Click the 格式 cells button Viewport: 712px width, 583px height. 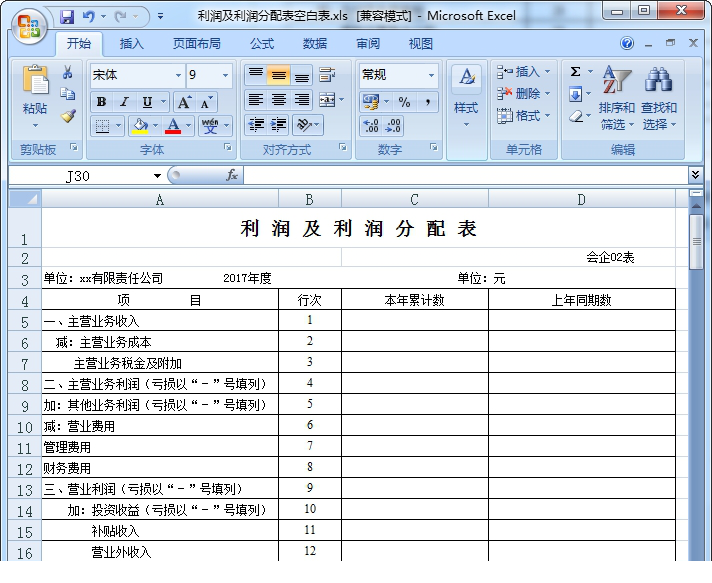pos(523,116)
